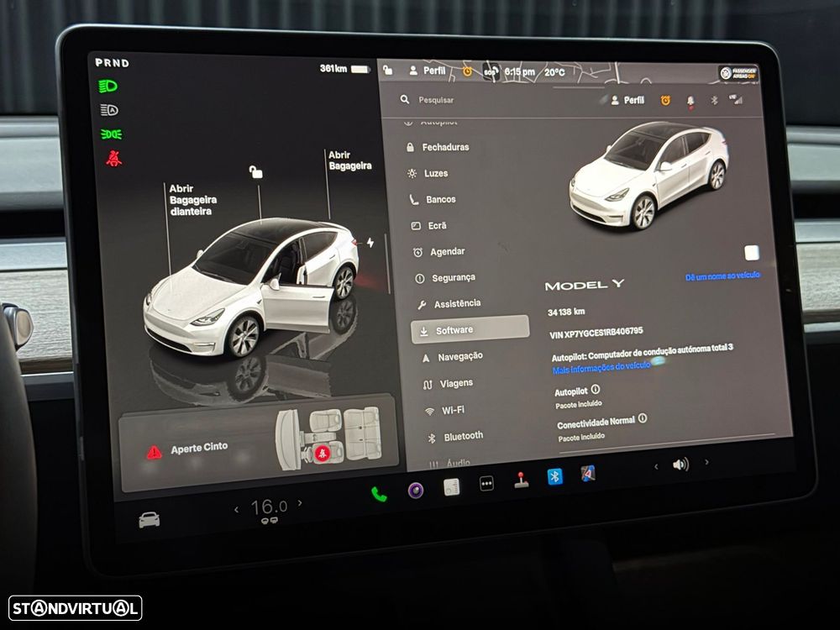
Task: Open the green Phone app
Action: (379, 494)
